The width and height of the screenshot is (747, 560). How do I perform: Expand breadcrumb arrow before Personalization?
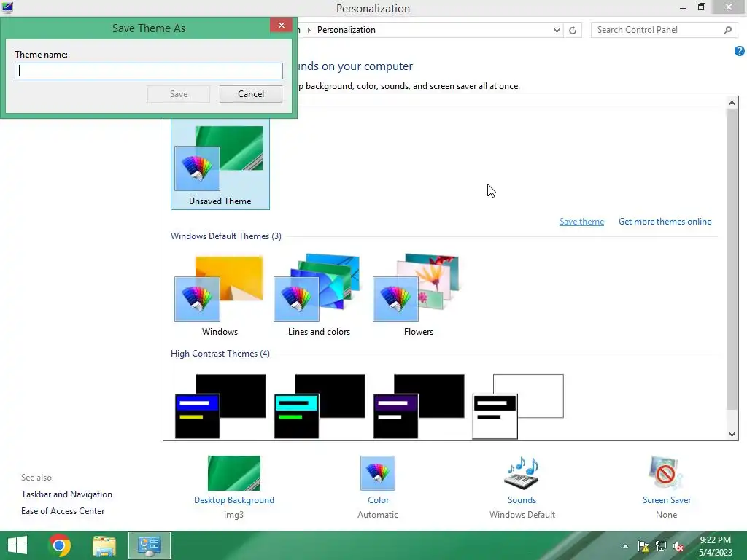coord(309,30)
